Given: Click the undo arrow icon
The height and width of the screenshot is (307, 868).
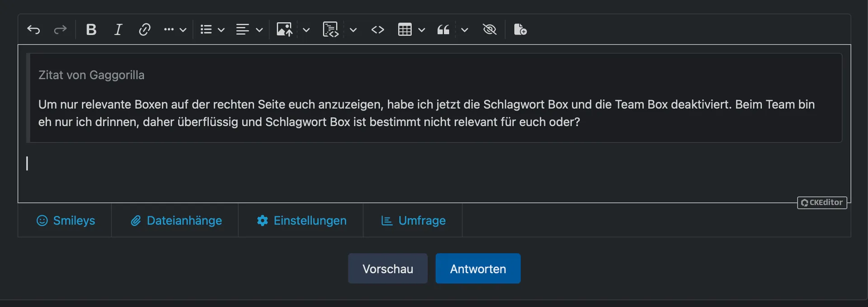Looking at the screenshot, I should pyautogui.click(x=33, y=30).
